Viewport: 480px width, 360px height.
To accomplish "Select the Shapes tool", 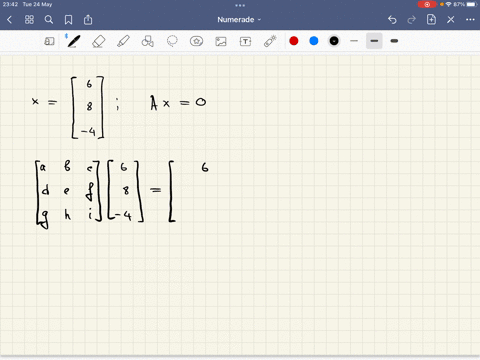I will pyautogui.click(x=148, y=41).
